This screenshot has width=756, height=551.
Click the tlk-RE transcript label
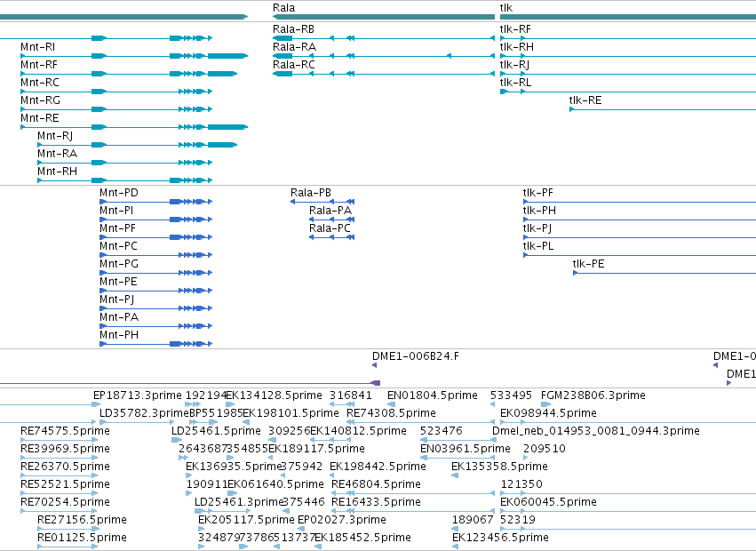pyautogui.click(x=585, y=100)
